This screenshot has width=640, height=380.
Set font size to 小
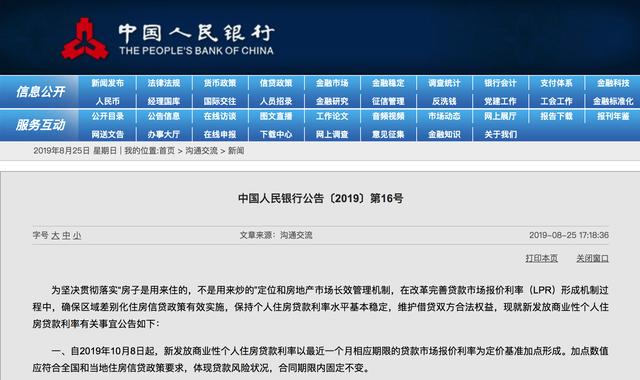(x=77, y=236)
